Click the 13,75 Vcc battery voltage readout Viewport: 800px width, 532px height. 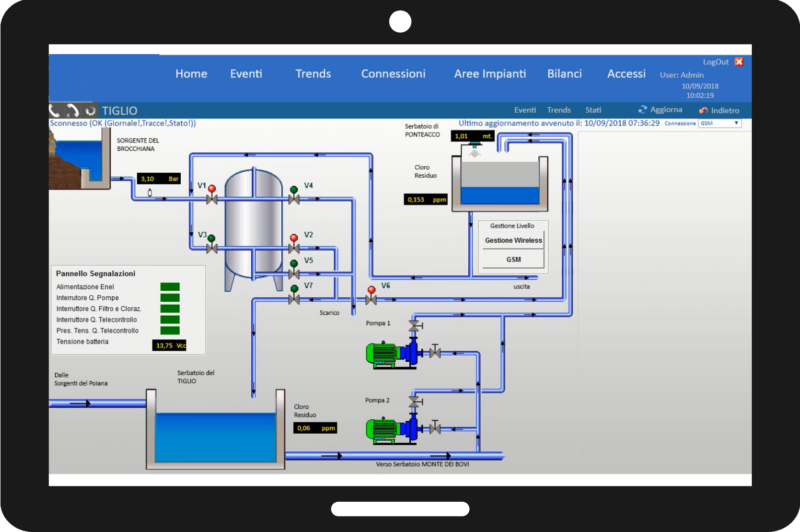169,345
